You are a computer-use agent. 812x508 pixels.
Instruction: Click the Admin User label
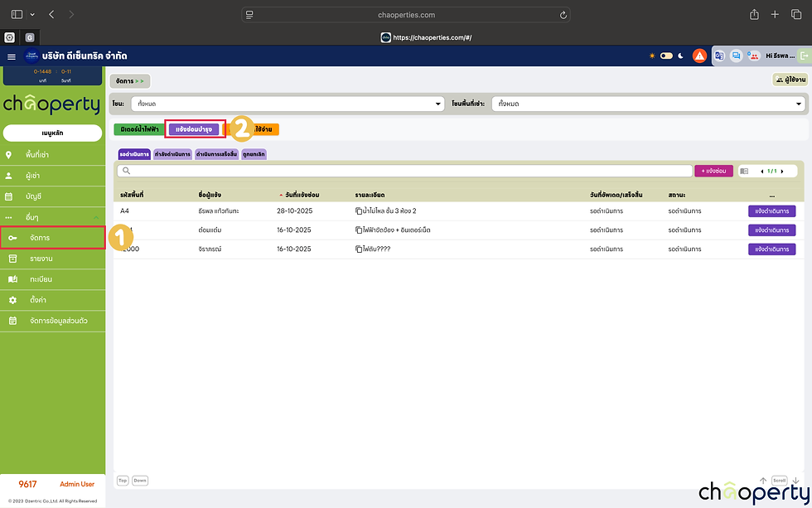point(77,484)
